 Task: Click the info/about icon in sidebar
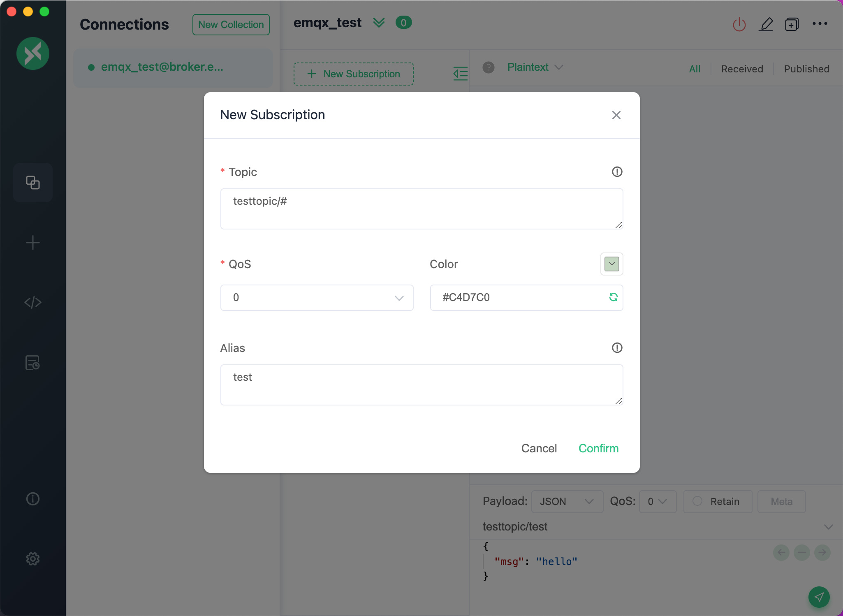tap(33, 498)
